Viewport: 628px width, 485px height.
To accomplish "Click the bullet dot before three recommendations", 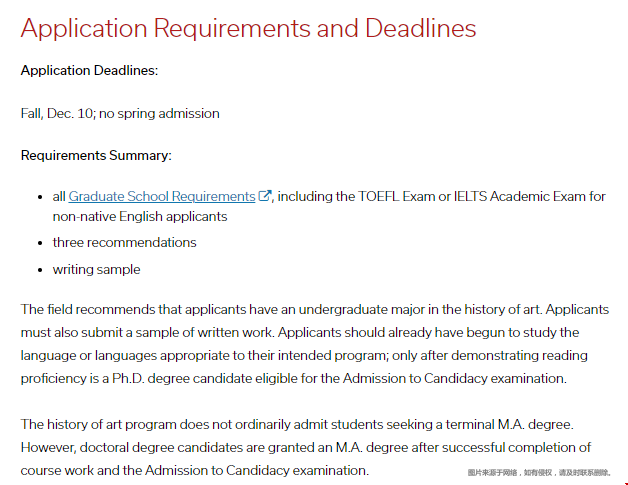I will (42, 243).
